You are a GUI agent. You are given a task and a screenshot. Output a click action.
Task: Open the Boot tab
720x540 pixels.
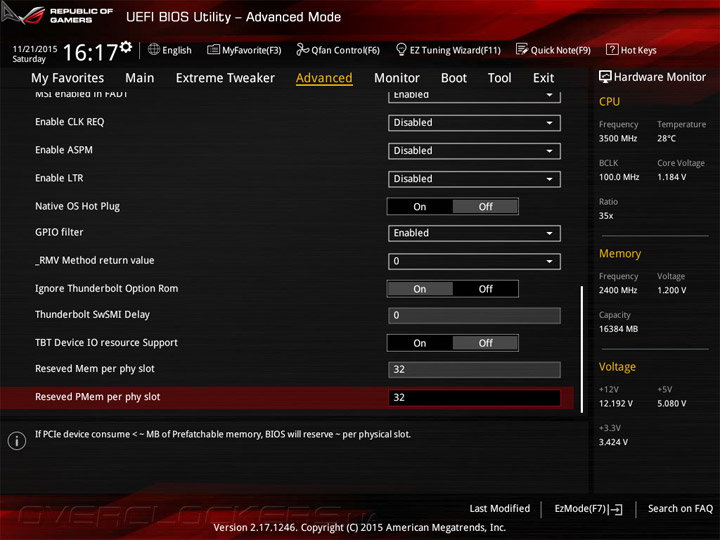454,78
